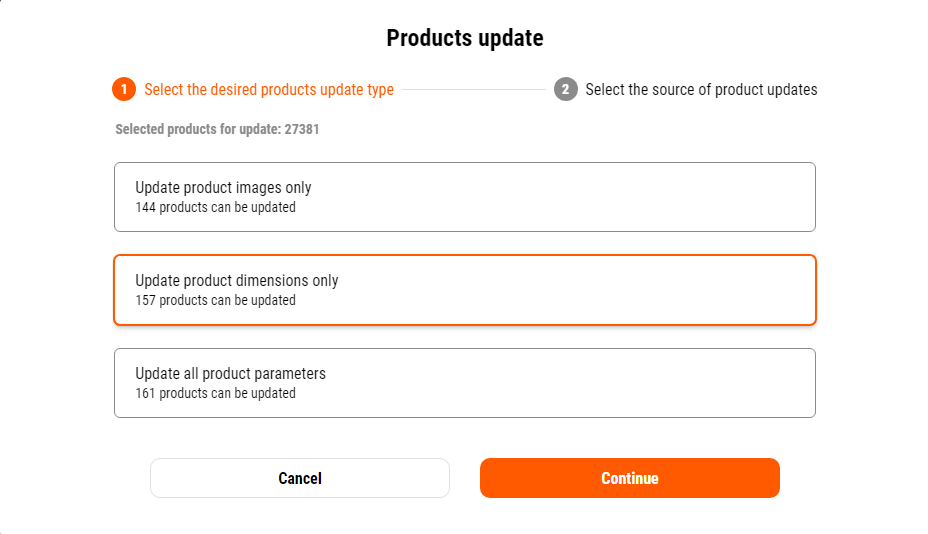Select the "Update product images only" option

coord(464,197)
